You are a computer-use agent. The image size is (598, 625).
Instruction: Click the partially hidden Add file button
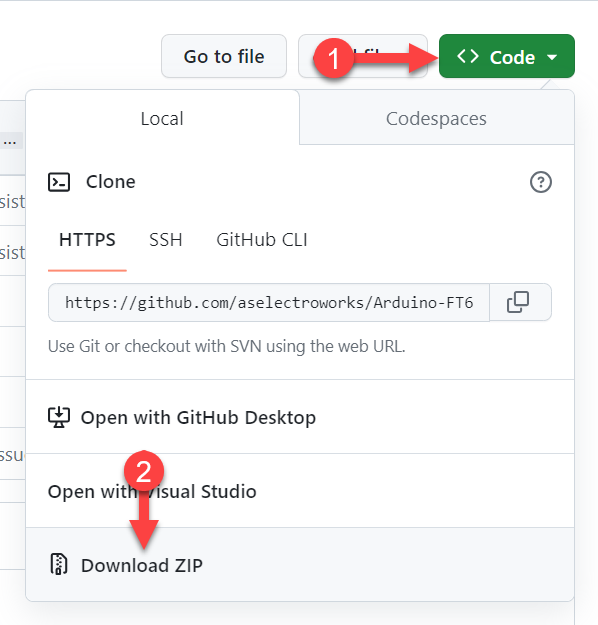(363, 56)
